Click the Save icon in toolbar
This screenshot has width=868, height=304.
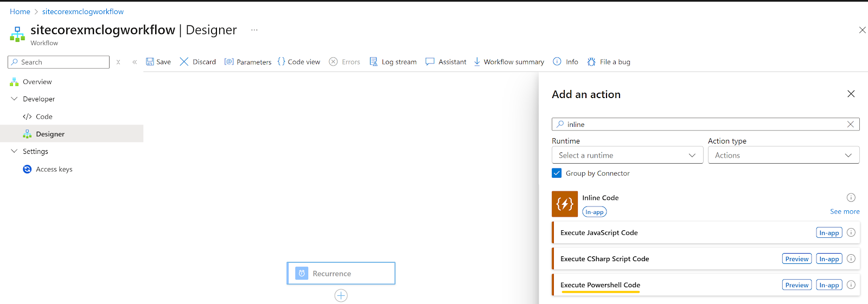click(x=150, y=62)
